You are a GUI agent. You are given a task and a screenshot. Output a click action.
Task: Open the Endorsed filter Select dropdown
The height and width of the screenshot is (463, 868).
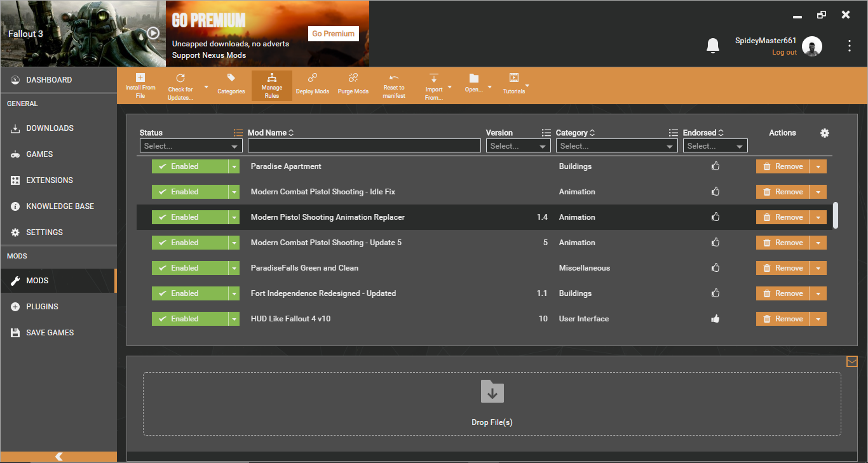(x=715, y=146)
